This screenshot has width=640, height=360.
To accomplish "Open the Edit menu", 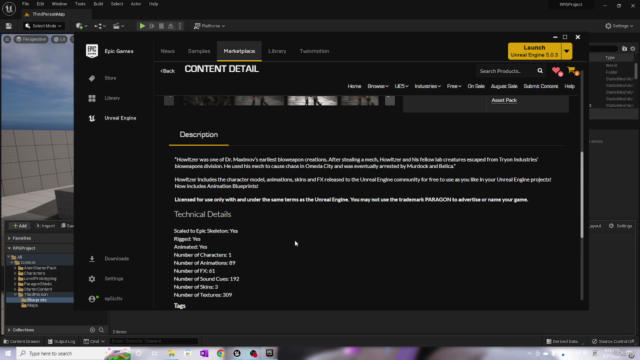I will [x=40, y=4].
